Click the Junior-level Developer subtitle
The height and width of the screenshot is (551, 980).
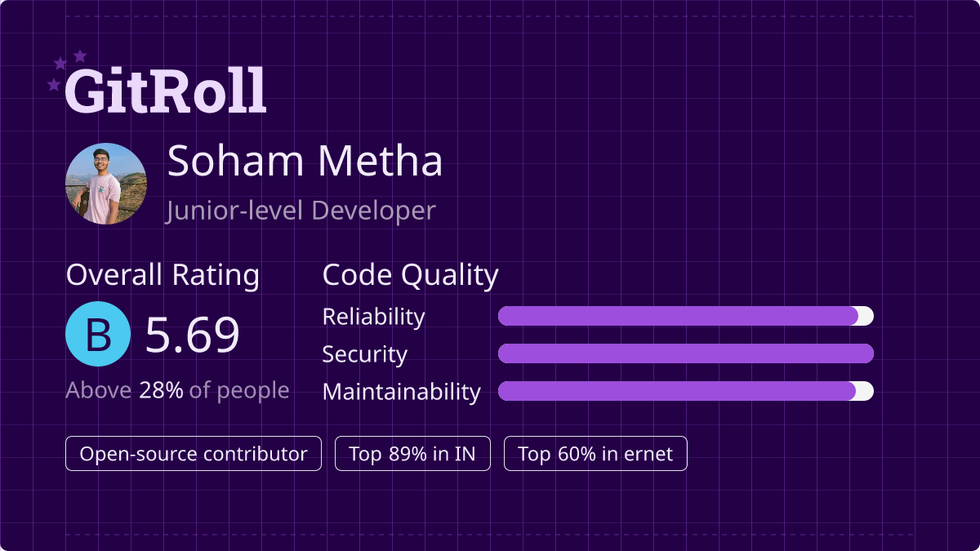coord(300,211)
